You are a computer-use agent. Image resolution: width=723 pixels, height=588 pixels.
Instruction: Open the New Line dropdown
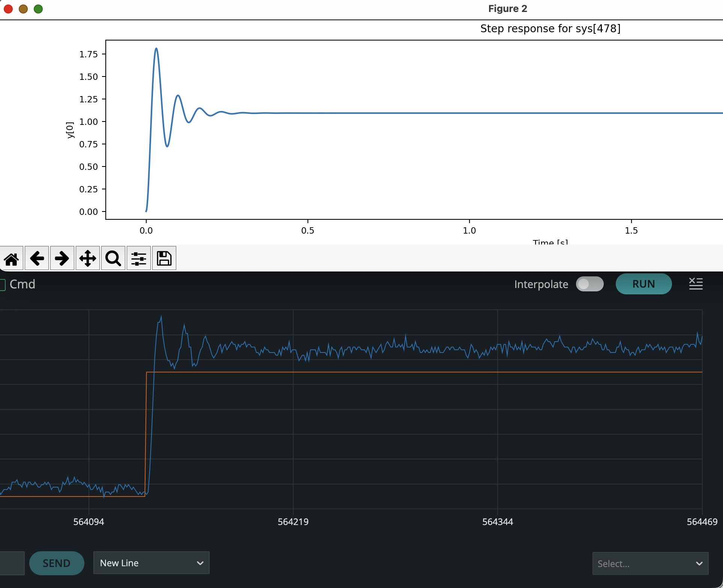[151, 563]
